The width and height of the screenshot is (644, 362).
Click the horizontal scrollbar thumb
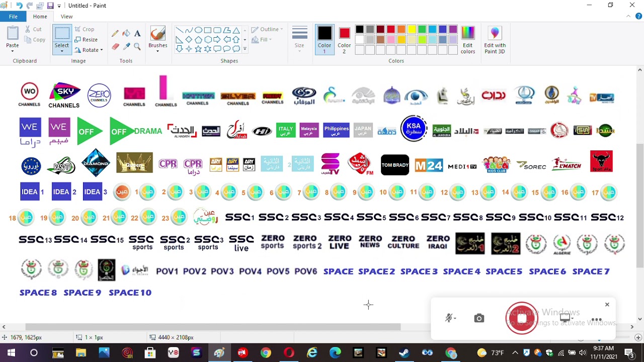213,327
